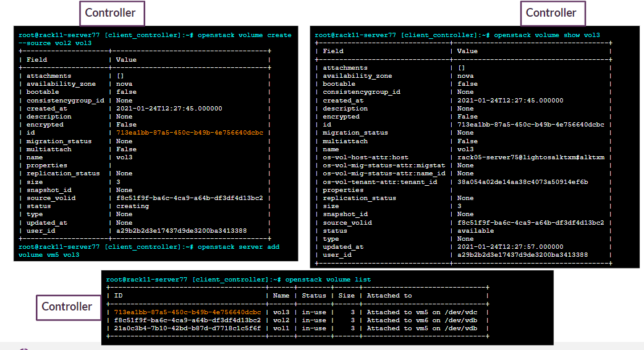Click the 'os-vol-tenant-attr:tenant_id' field name
The height and width of the screenshot is (350, 644).
(x=380, y=181)
